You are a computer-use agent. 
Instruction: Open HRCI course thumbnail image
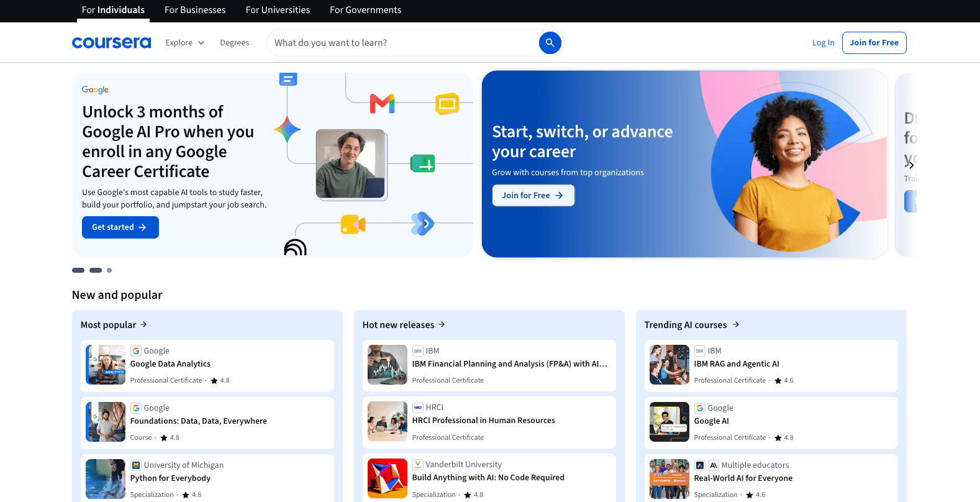[x=388, y=421]
